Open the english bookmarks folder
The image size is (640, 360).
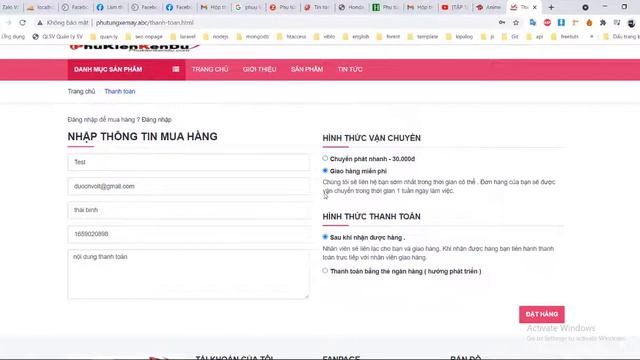pyautogui.click(x=356, y=37)
